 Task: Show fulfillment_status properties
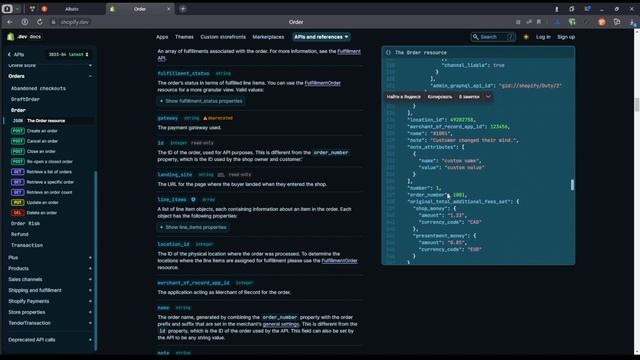[201, 101]
